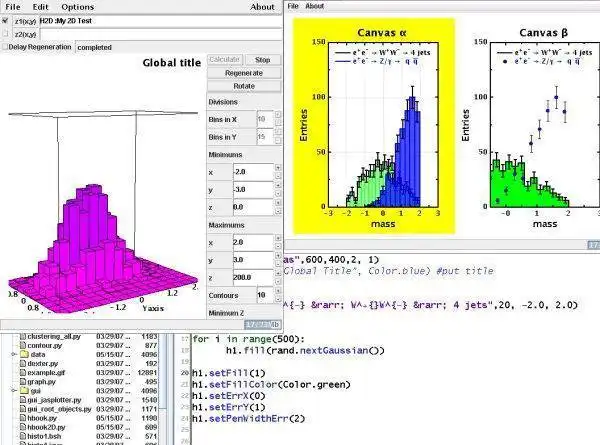Click the file list vertical scrollbar

163,386
